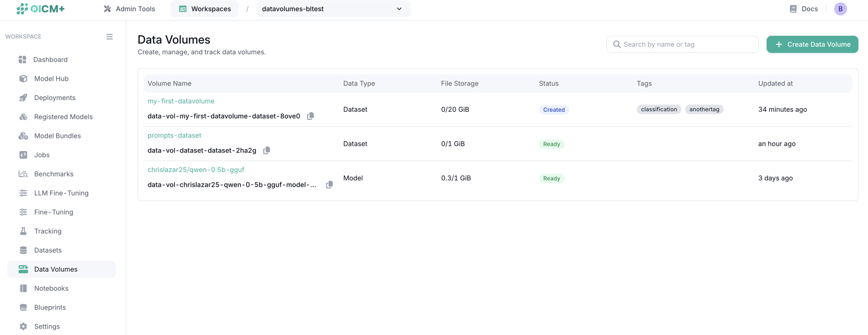Image resolution: width=868 pixels, height=335 pixels.
Task: Copy the my-first-datavolume volume ID
Action: pyautogui.click(x=310, y=116)
